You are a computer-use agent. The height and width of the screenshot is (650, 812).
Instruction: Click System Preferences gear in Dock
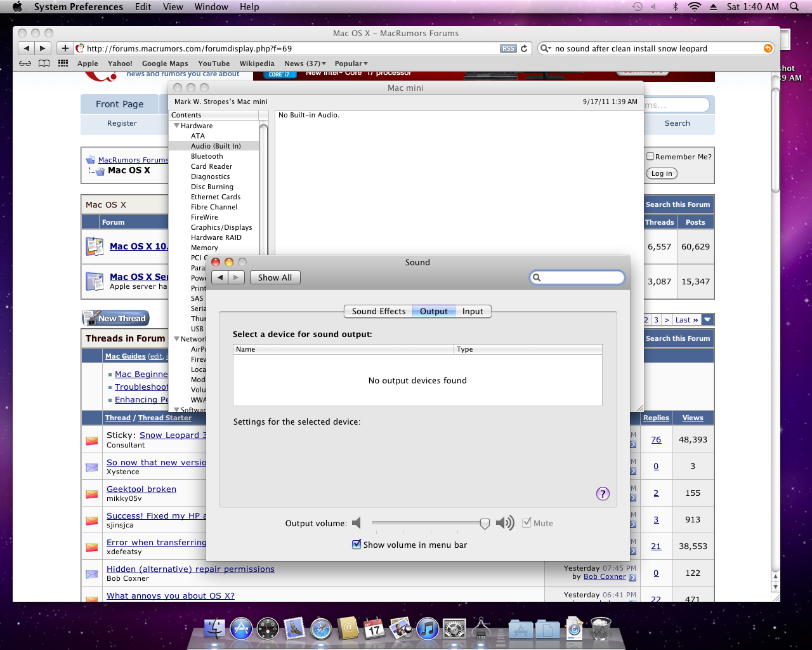coord(454,629)
